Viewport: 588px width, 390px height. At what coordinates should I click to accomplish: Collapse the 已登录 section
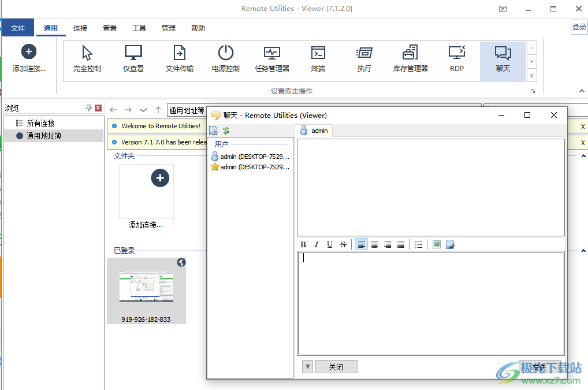[583, 251]
